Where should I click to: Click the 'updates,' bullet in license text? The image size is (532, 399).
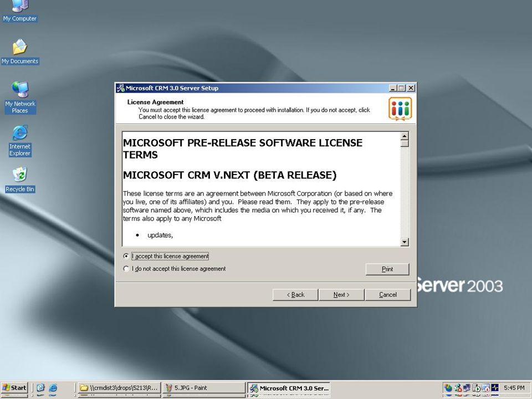160,235
